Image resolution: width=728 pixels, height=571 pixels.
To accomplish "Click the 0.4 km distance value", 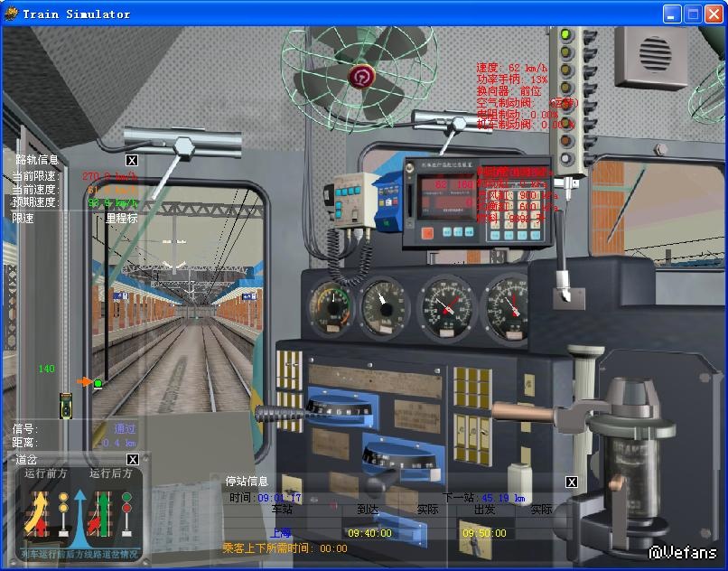I will [119, 443].
